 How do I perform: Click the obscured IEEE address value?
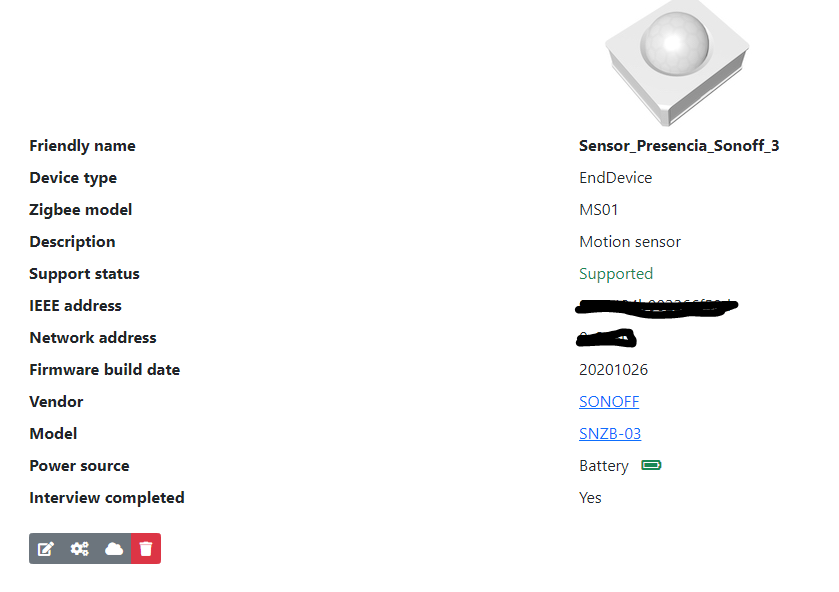pos(655,305)
